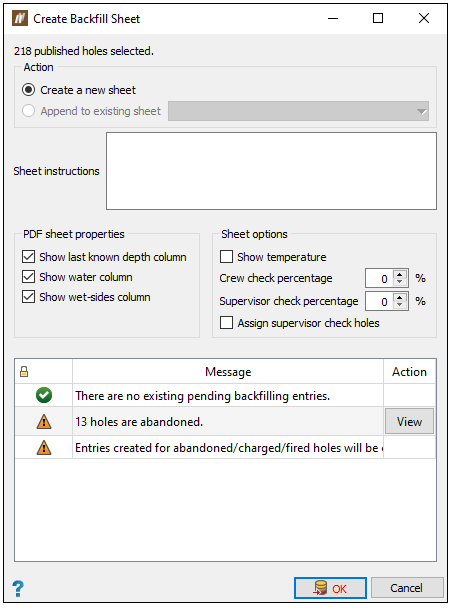Click View button for abandoned holes
The width and height of the screenshot is (454, 610).
(409, 421)
